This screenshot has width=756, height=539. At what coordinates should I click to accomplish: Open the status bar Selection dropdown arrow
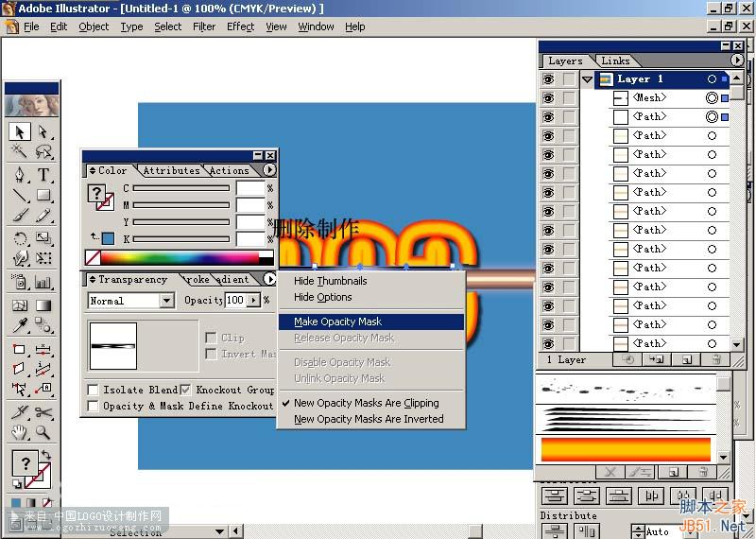220,531
